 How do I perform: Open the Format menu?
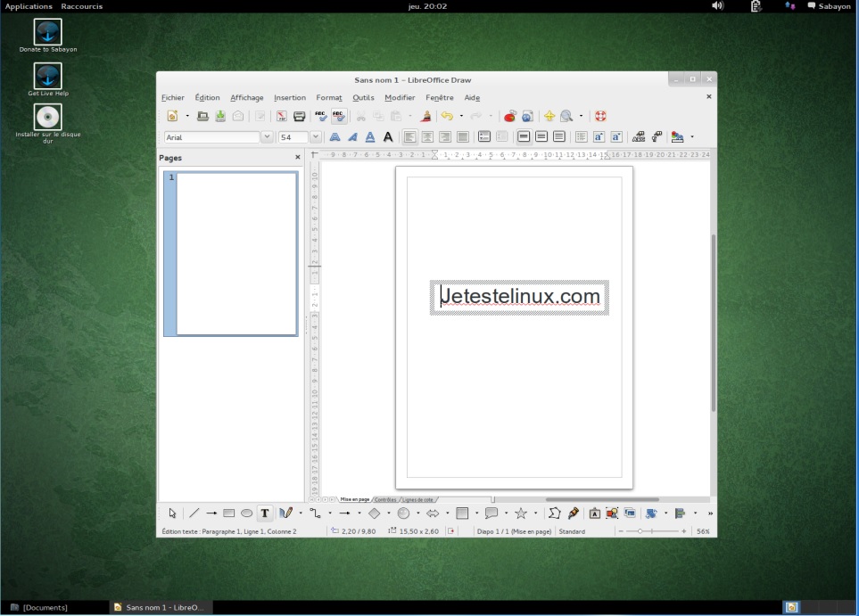[328, 97]
